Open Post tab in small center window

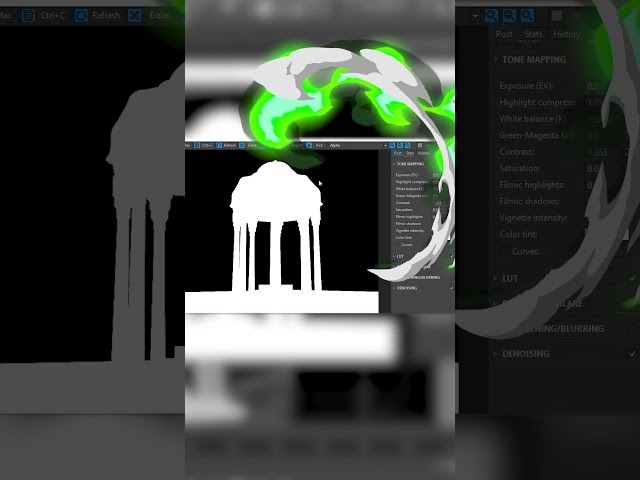tap(397, 153)
